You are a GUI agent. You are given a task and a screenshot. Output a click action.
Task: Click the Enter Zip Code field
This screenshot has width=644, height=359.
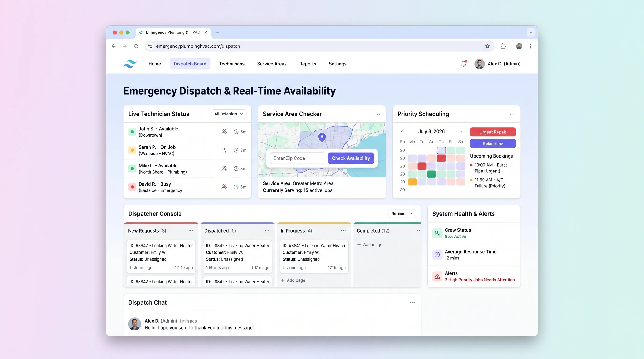[297, 158]
